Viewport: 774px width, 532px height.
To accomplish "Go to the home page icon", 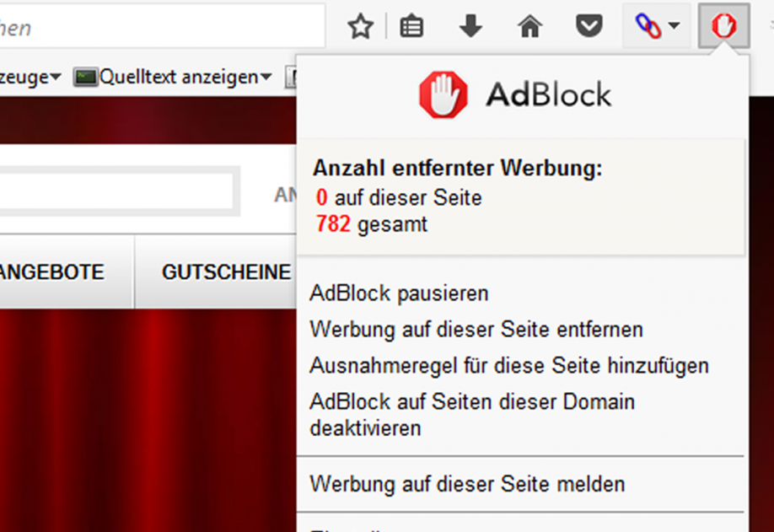I will 529,27.
